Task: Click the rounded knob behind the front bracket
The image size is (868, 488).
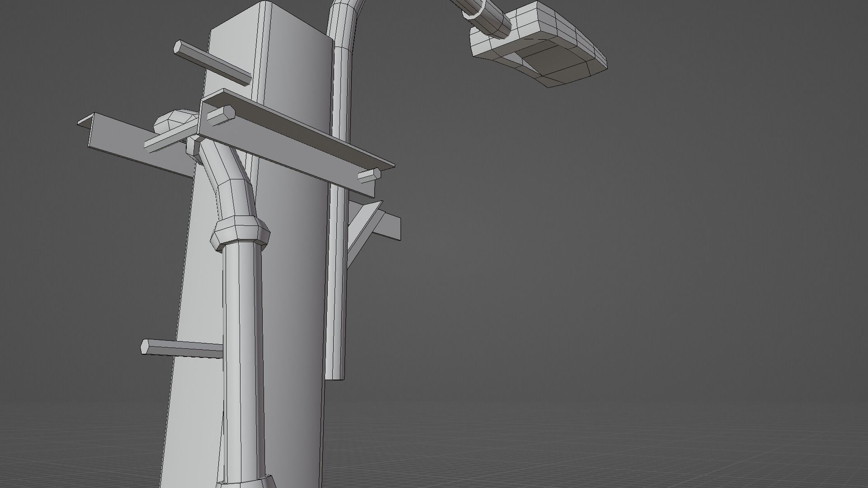Action: pos(174,121)
